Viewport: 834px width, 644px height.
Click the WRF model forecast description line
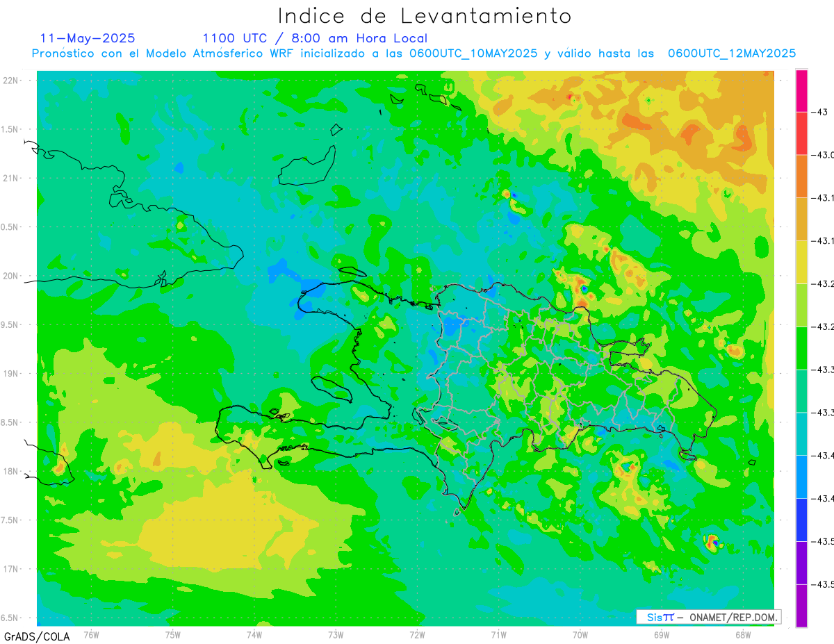click(x=414, y=53)
